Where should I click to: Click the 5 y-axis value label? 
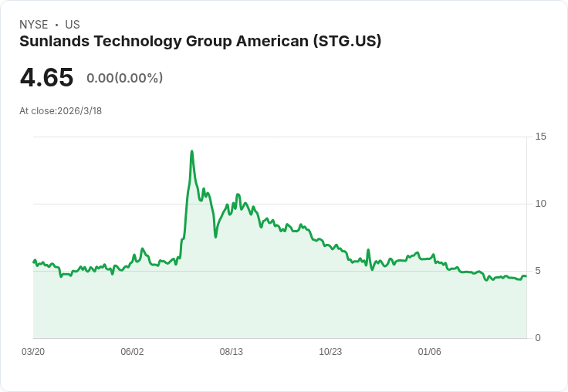pos(538,271)
